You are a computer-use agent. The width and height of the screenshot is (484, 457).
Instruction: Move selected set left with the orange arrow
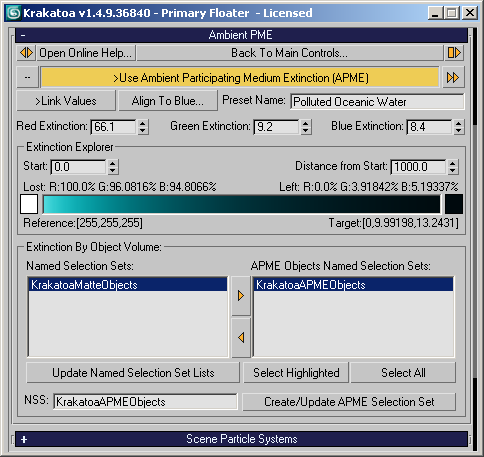[241, 337]
